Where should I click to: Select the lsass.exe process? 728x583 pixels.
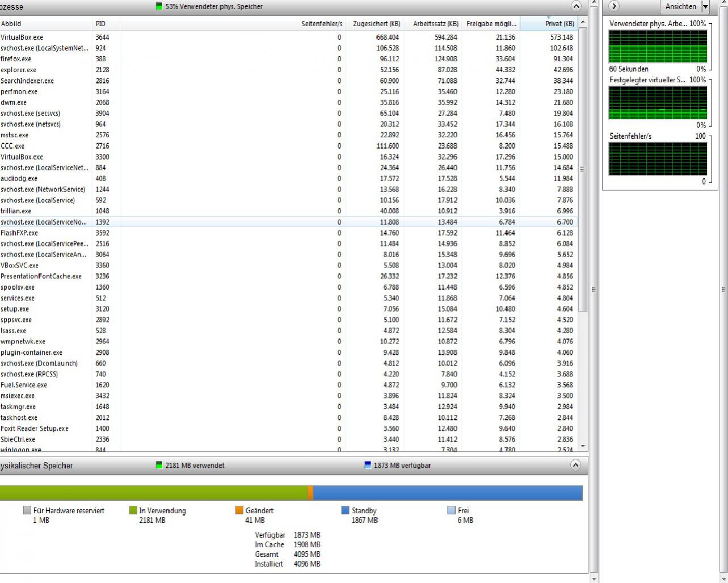pos(289,331)
